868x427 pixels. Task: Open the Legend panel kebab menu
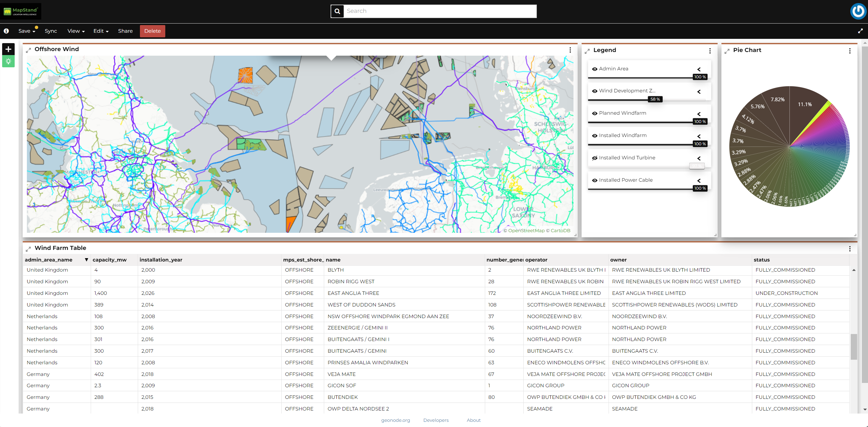tap(710, 51)
